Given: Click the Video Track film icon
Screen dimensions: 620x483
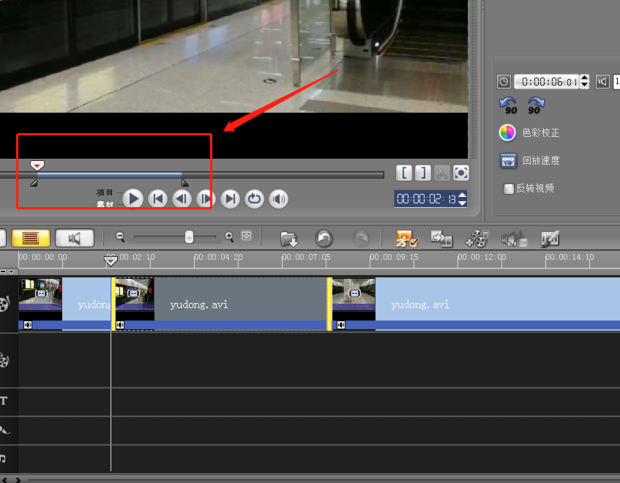Looking at the screenshot, I should coord(4,304).
